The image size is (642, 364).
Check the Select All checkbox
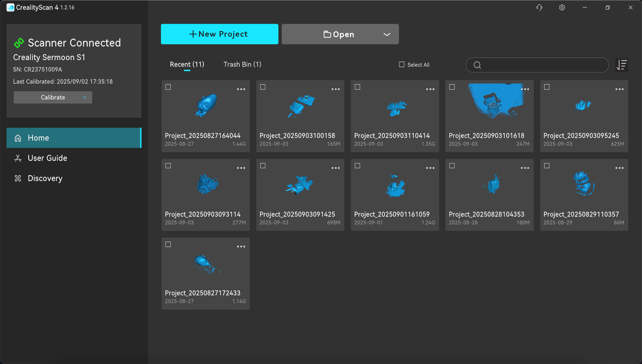pos(402,65)
